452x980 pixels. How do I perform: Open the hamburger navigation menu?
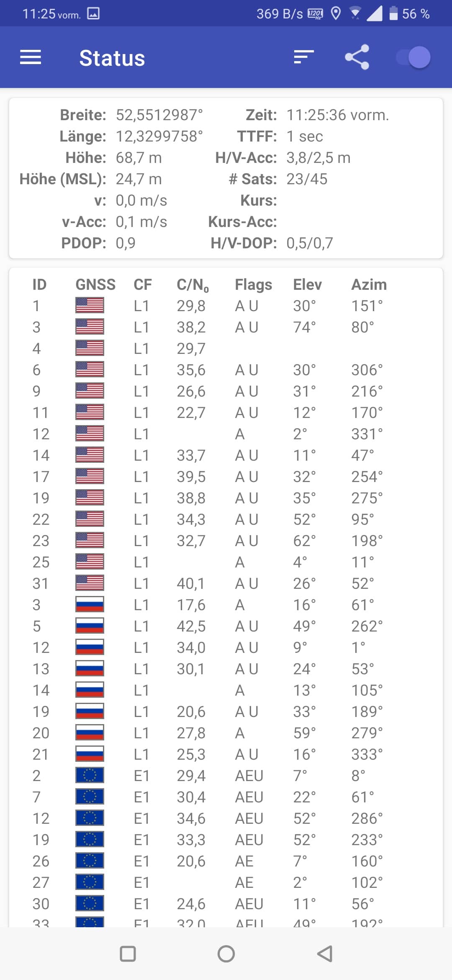tap(31, 57)
